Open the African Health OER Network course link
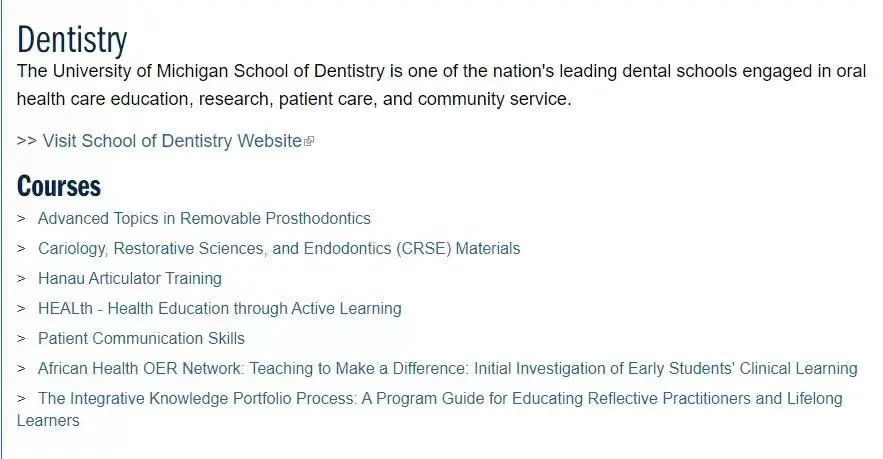Screen dimensions: 883x459 (447, 368)
